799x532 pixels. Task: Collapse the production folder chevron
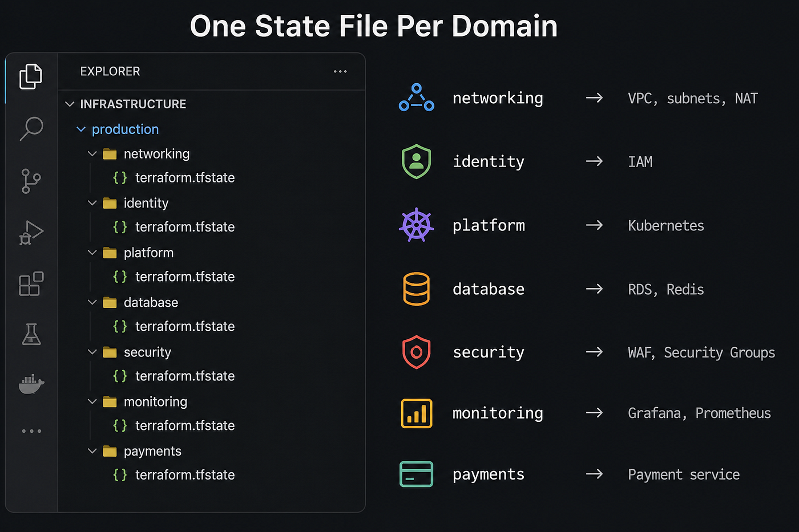click(81, 129)
